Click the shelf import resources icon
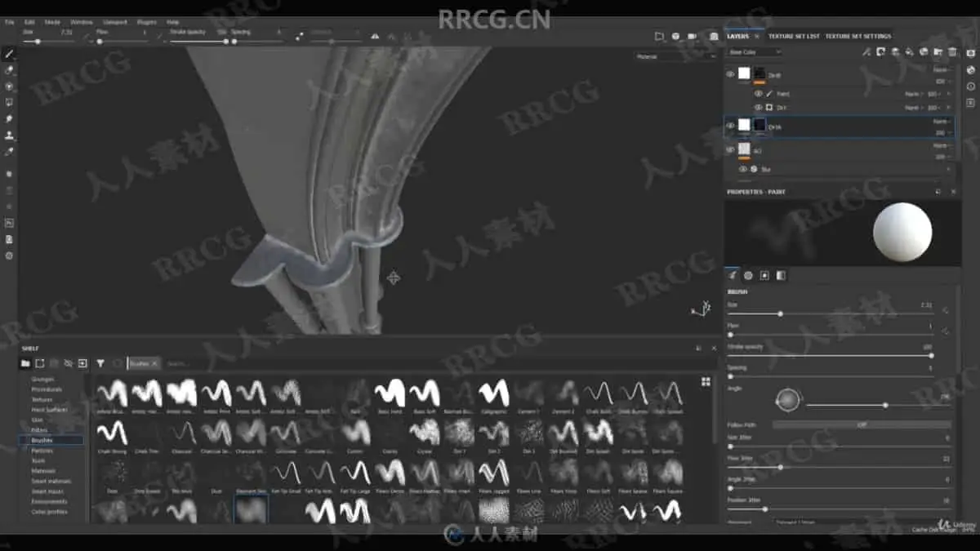980x551 pixels. [82, 363]
